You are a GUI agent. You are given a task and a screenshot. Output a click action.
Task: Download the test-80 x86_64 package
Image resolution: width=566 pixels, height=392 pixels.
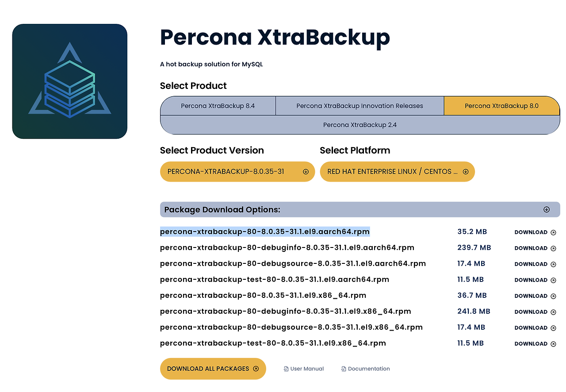pyautogui.click(x=535, y=343)
